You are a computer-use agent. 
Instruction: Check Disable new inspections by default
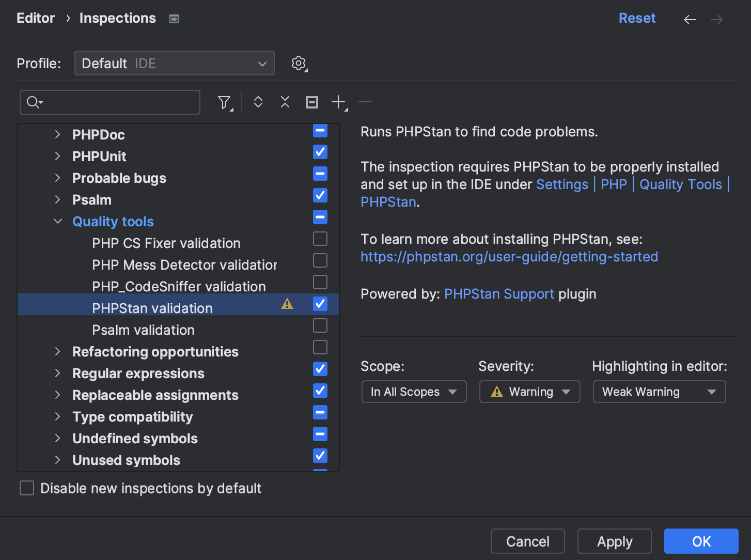pos(26,488)
